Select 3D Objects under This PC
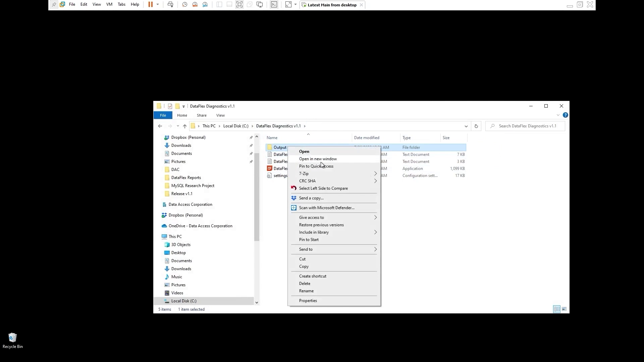The width and height of the screenshot is (644, 362). [x=181, y=245]
